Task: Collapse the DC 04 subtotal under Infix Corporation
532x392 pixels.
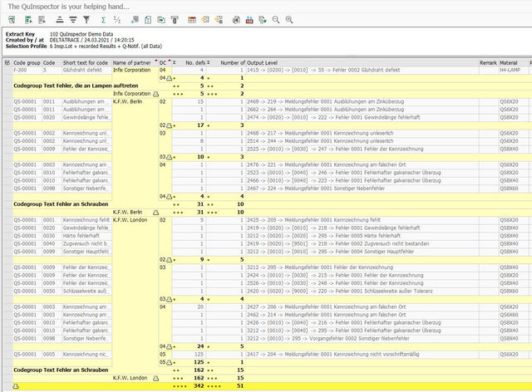Action: pos(169,78)
